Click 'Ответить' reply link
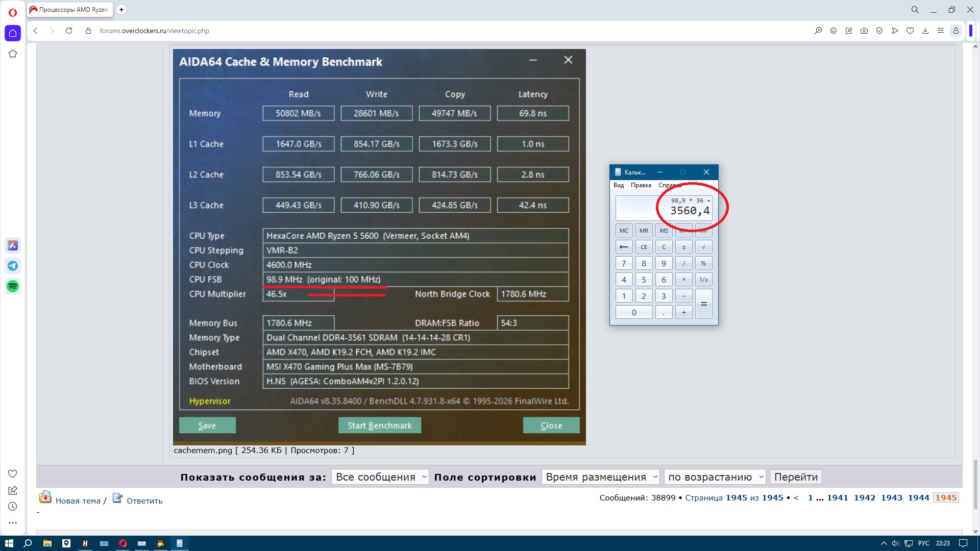 pos(144,501)
